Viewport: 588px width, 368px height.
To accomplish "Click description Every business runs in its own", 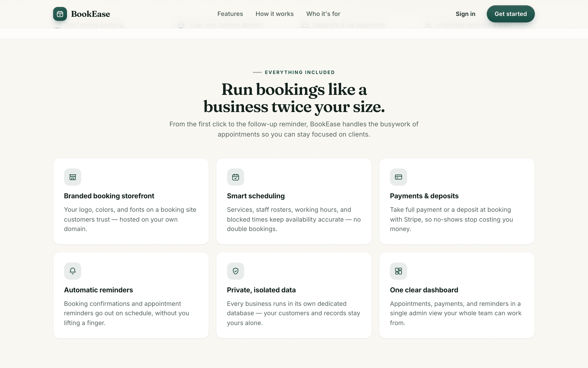I will click(x=294, y=313).
